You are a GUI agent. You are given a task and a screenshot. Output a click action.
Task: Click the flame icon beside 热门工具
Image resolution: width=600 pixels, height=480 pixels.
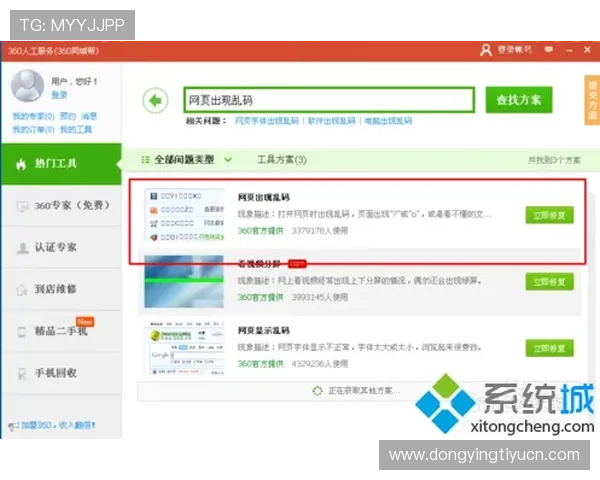[x=21, y=164]
